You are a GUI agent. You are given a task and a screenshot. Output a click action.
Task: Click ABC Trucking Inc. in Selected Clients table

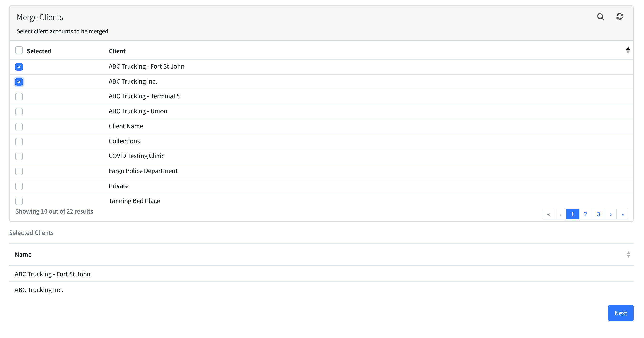[39, 290]
